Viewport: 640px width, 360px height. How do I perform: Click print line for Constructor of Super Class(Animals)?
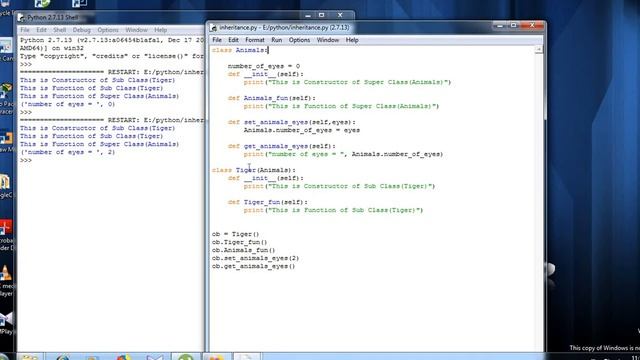347,82
